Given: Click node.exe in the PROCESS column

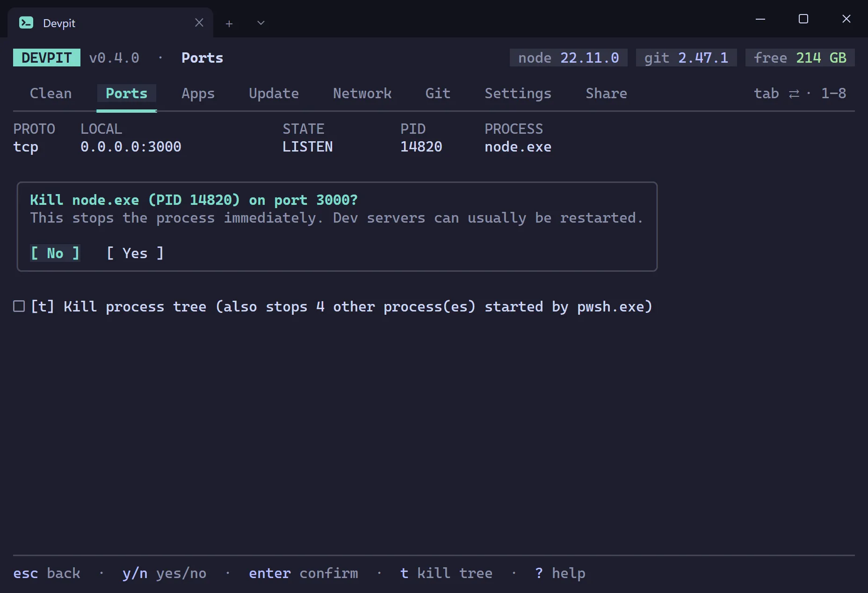Looking at the screenshot, I should [x=518, y=147].
